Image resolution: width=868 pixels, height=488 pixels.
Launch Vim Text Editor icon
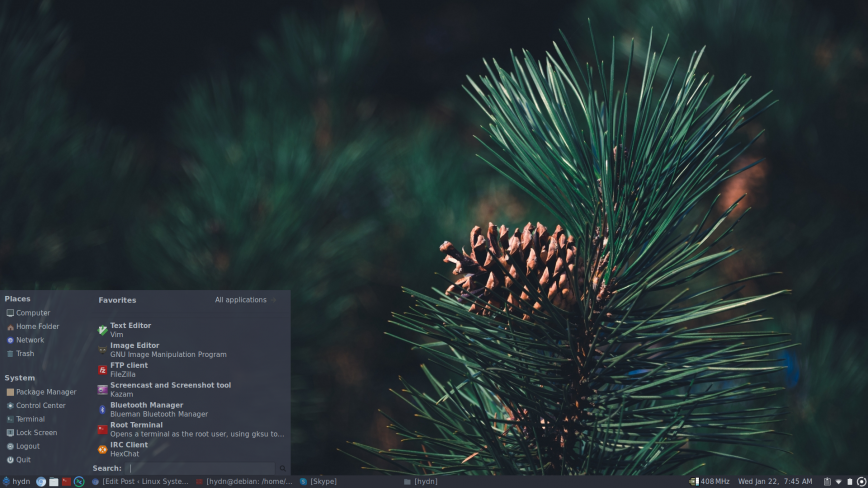coord(102,330)
